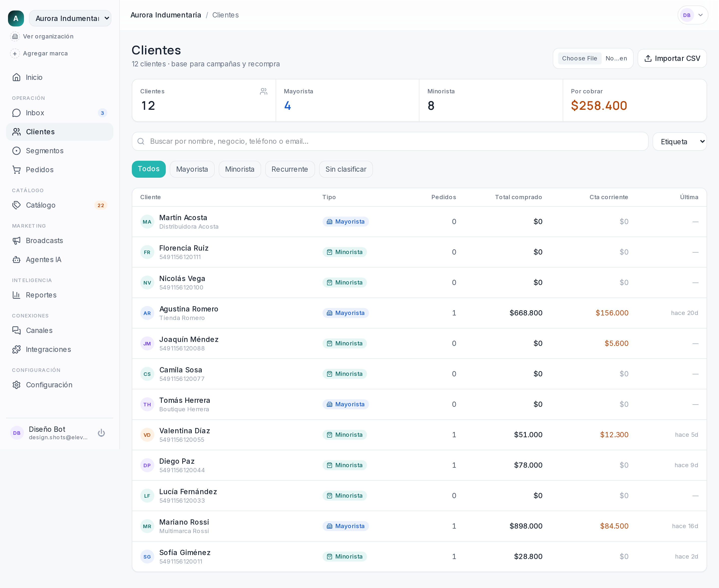Click the logout power icon
The width and height of the screenshot is (719, 588).
pyautogui.click(x=101, y=433)
